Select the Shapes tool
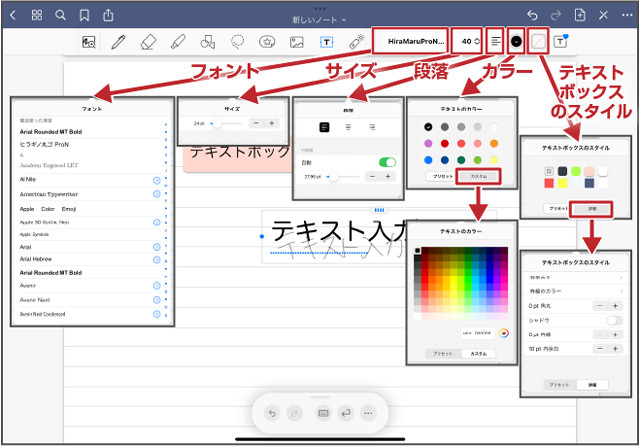This screenshot has height=446, width=640. pyautogui.click(x=207, y=42)
